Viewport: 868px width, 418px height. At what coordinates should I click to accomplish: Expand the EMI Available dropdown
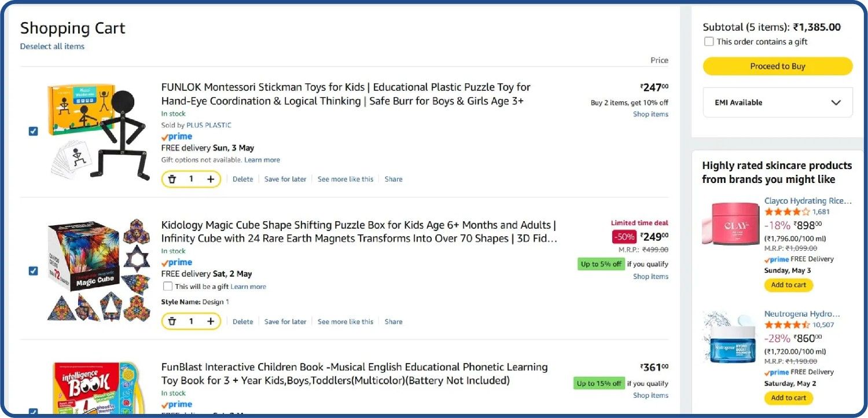click(x=777, y=102)
